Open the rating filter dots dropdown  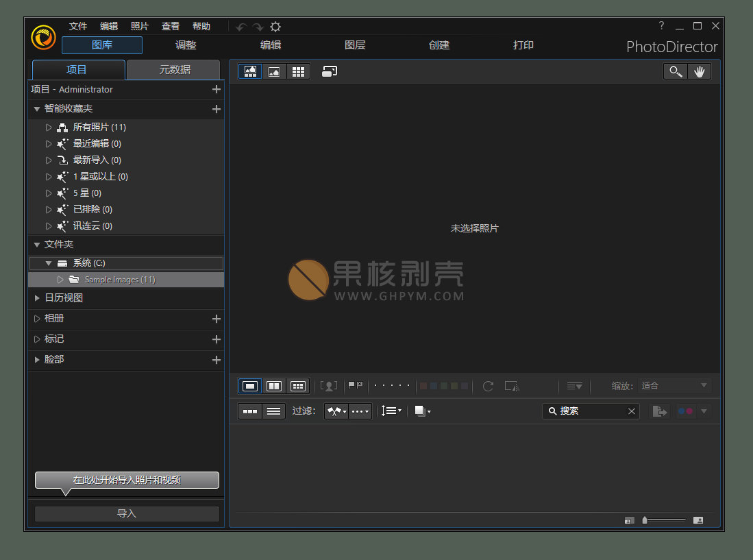point(360,411)
